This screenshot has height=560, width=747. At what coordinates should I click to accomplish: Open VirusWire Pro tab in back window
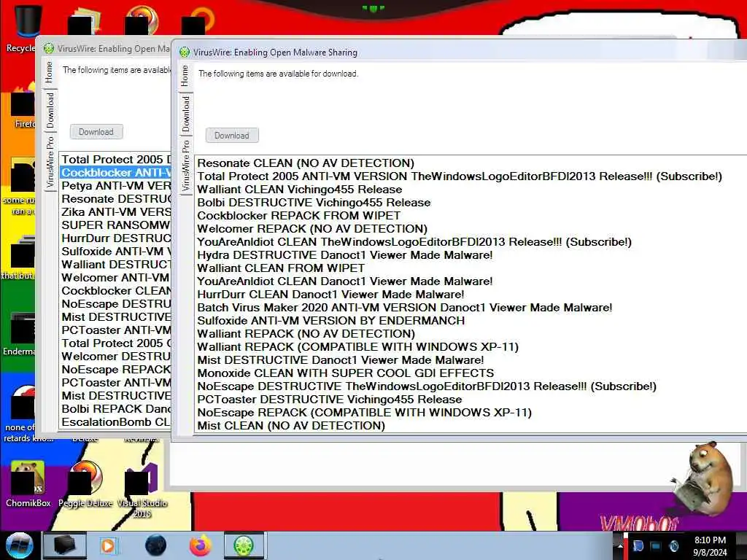(x=50, y=162)
